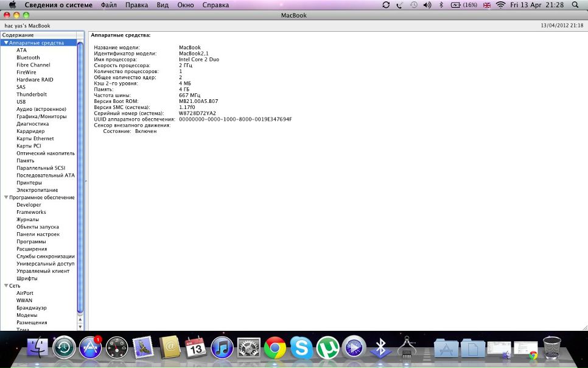The height and width of the screenshot is (368, 588).
Task: Open the Справка menu
Action: pos(215,5)
